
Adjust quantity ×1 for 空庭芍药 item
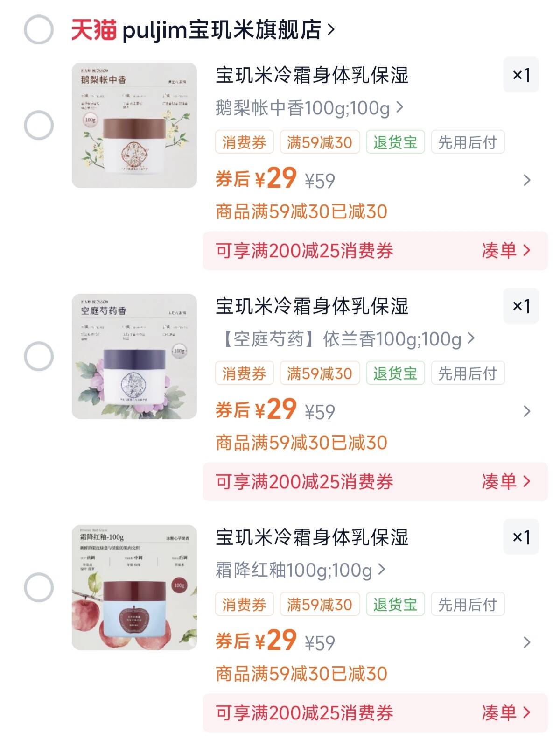(x=521, y=306)
